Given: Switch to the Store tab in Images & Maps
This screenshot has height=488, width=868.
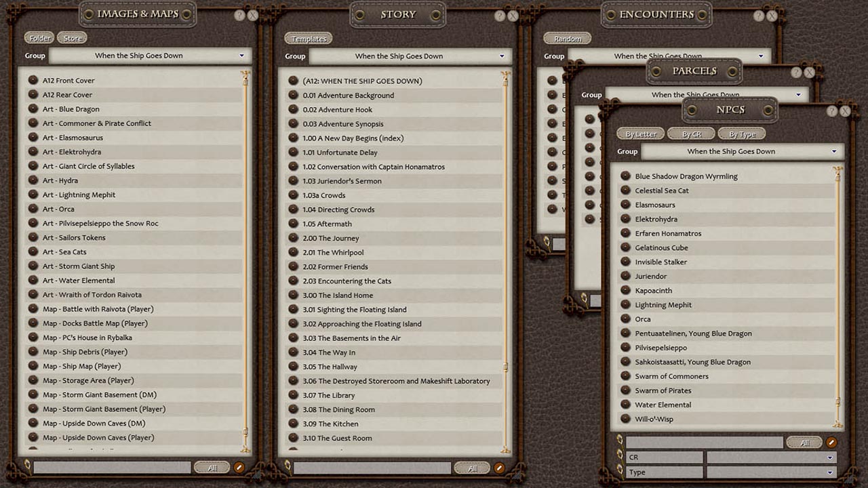Looking at the screenshot, I should [72, 37].
